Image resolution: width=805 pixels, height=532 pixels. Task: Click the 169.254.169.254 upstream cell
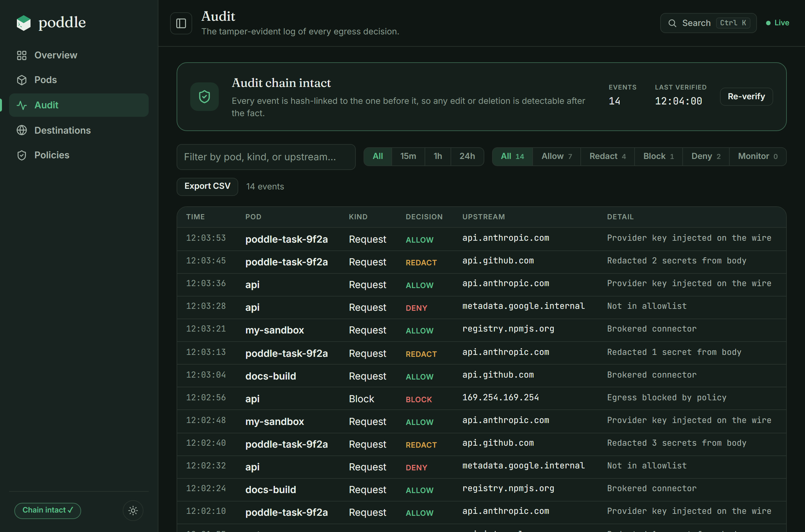pyautogui.click(x=501, y=397)
